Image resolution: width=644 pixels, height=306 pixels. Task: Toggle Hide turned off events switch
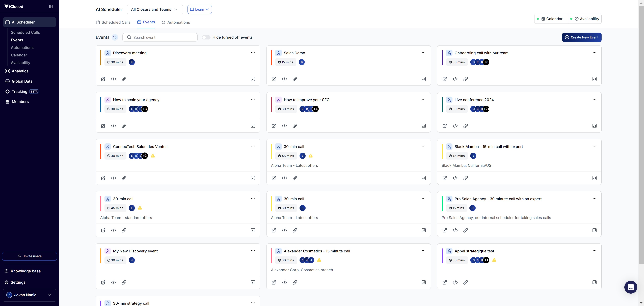coord(206,37)
